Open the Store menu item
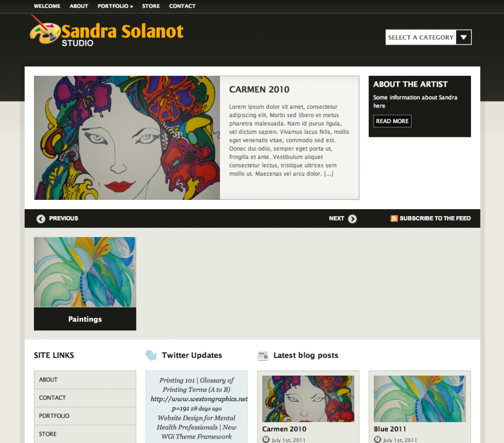Image resolution: width=504 pixels, height=443 pixels. (x=151, y=6)
